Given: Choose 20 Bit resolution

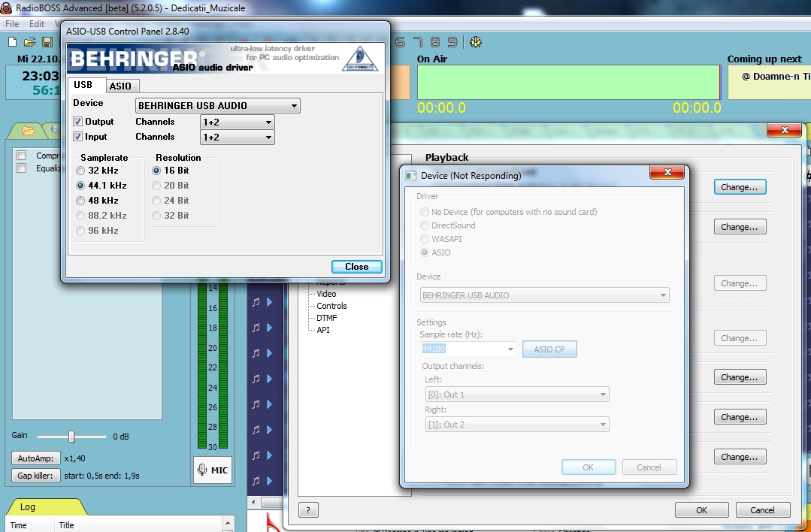Looking at the screenshot, I should (x=156, y=186).
